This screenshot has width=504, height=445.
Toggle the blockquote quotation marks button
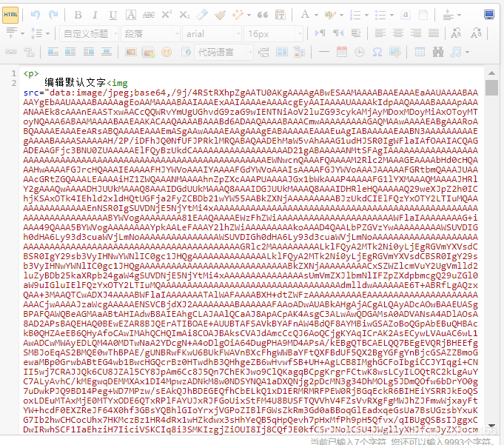point(263,15)
